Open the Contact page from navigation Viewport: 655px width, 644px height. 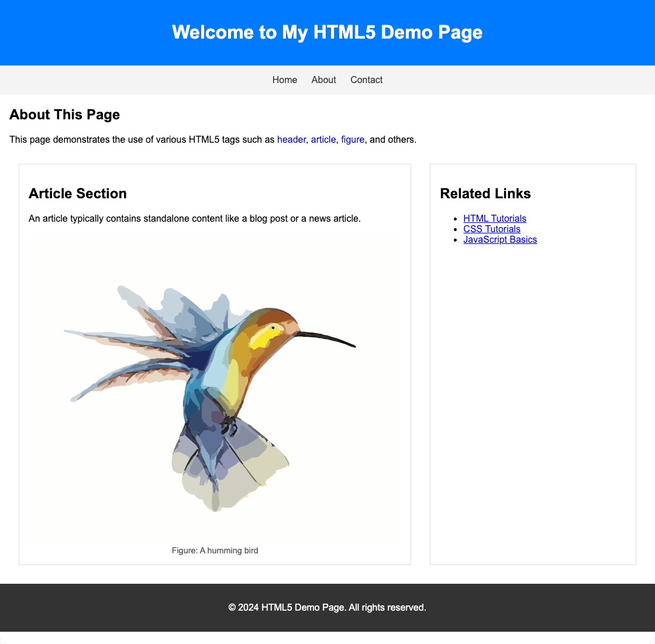click(367, 80)
